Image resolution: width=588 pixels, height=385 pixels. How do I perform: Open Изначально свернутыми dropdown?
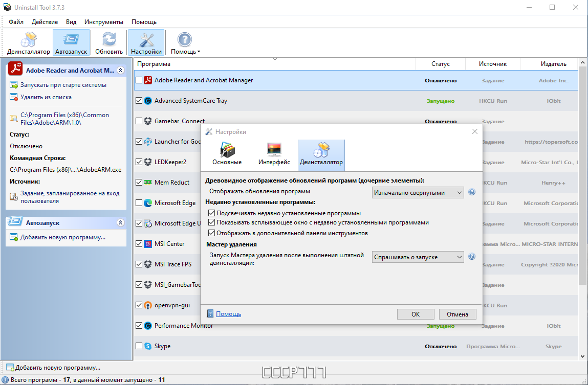click(418, 192)
